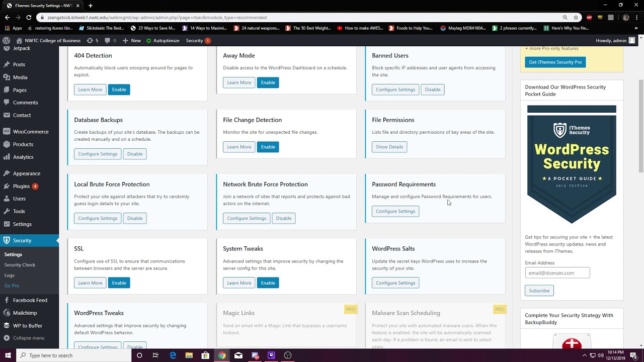Open Security Check submenu link
This screenshot has height=362, width=644.
pyautogui.click(x=20, y=265)
